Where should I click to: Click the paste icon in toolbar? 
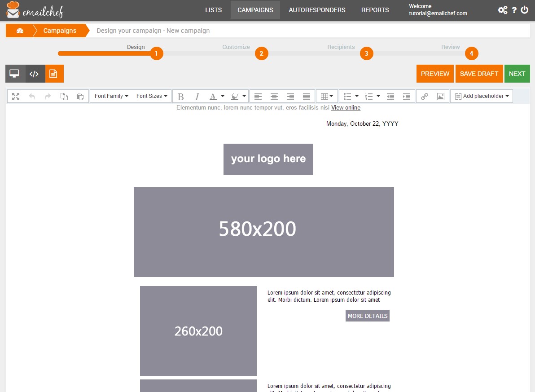[x=80, y=96]
